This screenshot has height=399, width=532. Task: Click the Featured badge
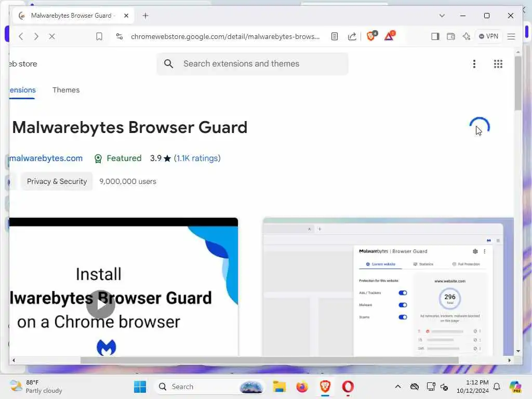(x=118, y=158)
